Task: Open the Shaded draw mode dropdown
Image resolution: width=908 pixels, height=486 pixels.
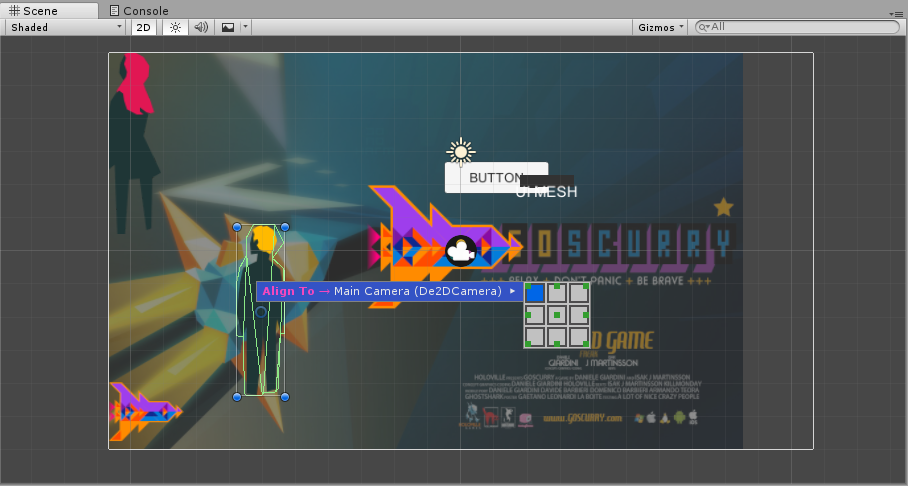Action: (65, 27)
